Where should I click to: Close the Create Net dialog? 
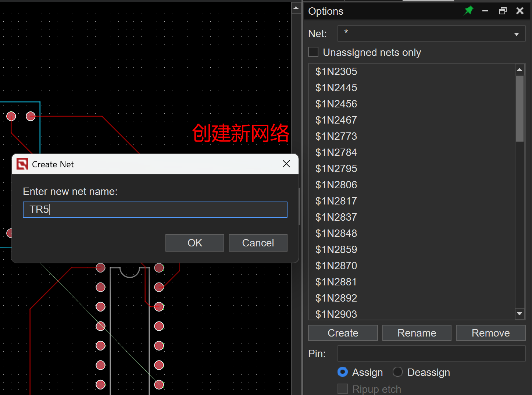coord(286,164)
